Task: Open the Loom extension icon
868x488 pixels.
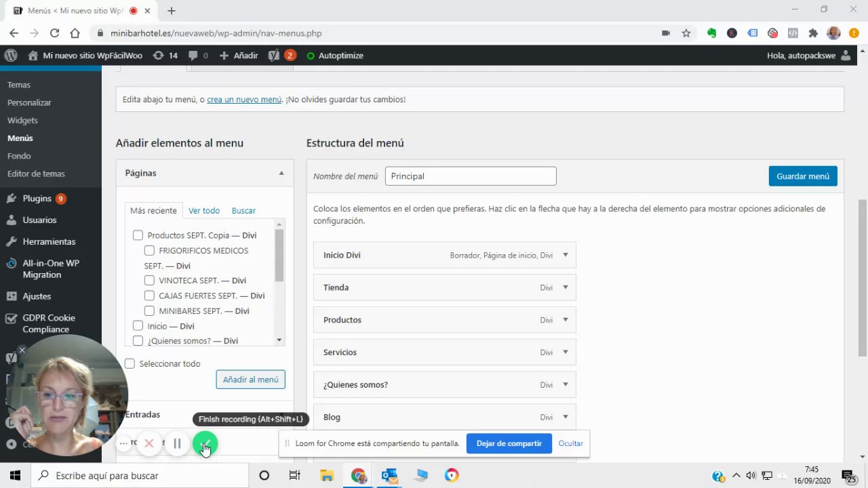Action: 772,33
